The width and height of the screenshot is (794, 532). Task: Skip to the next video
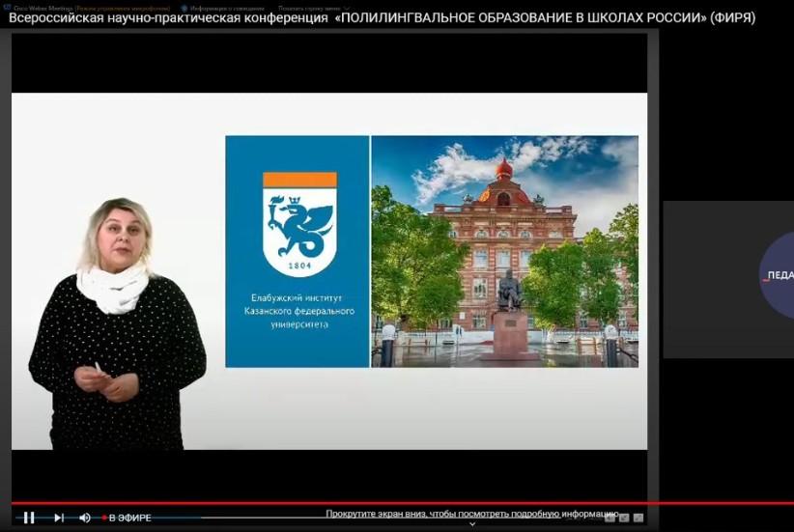pos(58,518)
